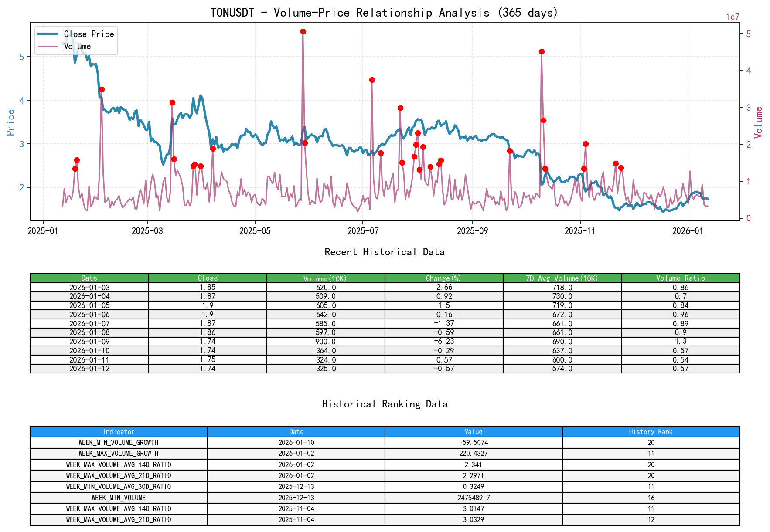Select the red marker near 2025-10 volume peak

coord(541,52)
